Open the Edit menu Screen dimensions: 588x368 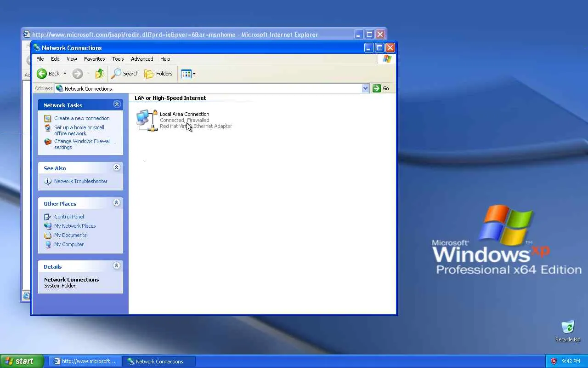(55, 59)
